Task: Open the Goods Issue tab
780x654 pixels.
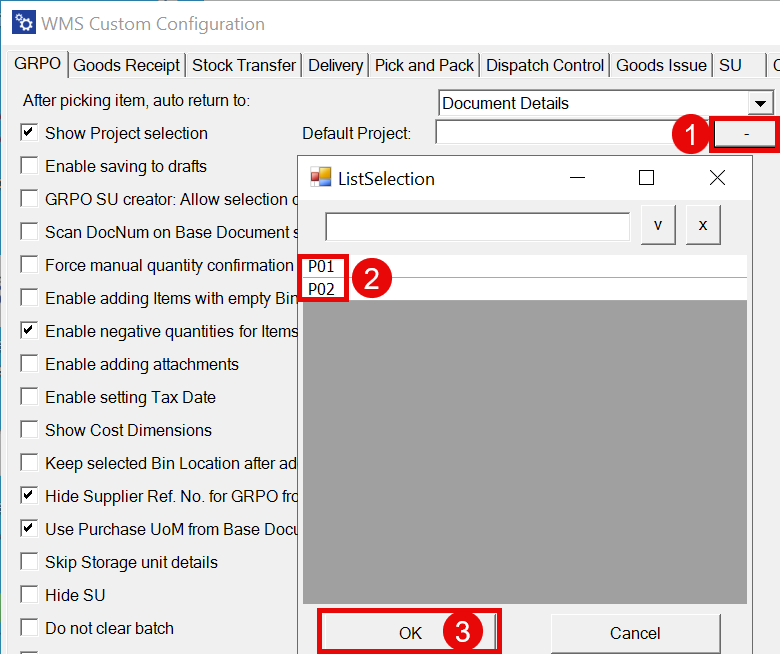Action: coord(661,65)
